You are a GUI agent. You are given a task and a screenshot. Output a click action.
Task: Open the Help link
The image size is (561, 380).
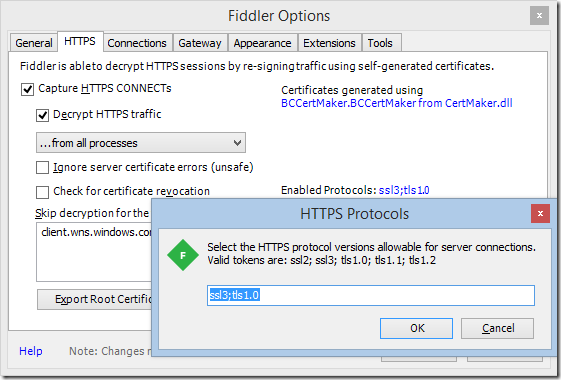tap(31, 351)
